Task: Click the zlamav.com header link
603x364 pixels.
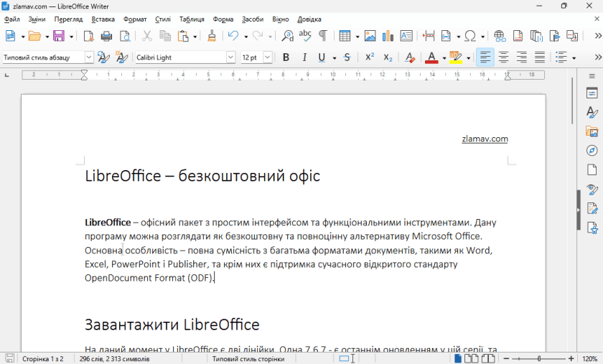Action: 485,139
